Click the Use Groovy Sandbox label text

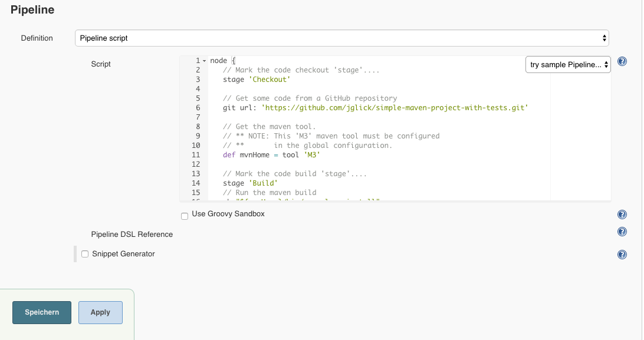228,214
